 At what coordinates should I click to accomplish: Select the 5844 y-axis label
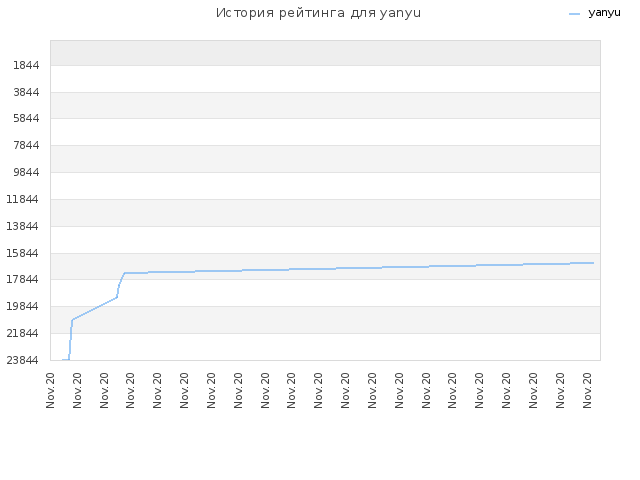(x=26, y=118)
